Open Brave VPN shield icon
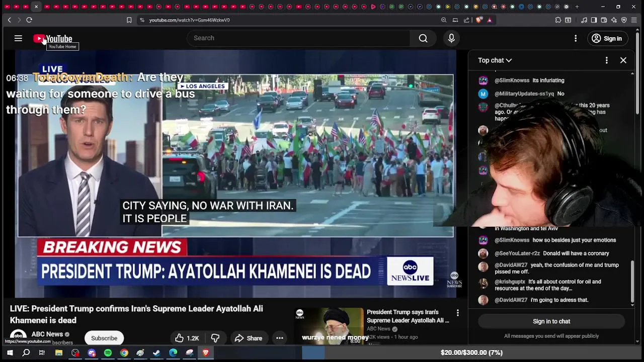Image resolution: width=644 pixels, height=362 pixels. [x=624, y=20]
